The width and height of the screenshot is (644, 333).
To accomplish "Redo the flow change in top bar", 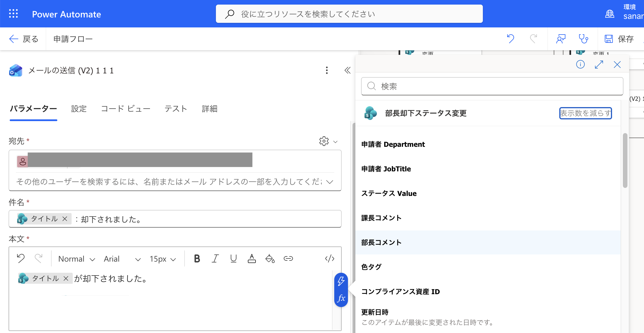I will (x=533, y=39).
